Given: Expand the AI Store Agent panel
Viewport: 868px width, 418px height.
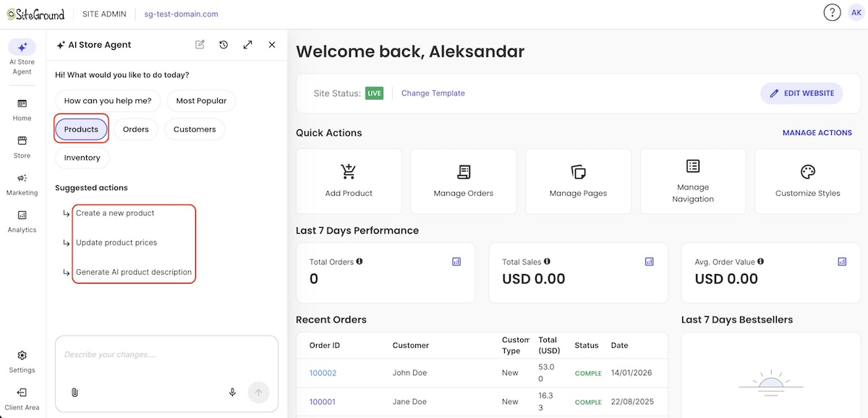Looking at the screenshot, I should 247,45.
